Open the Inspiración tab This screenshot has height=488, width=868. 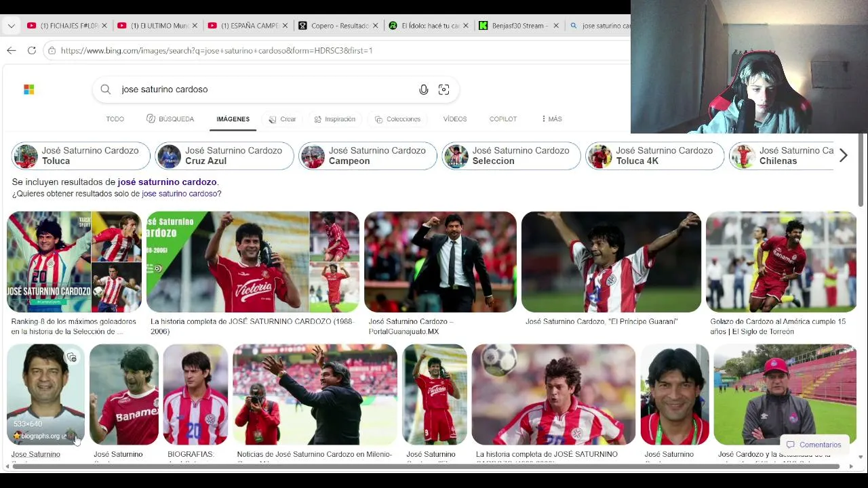(334, 119)
